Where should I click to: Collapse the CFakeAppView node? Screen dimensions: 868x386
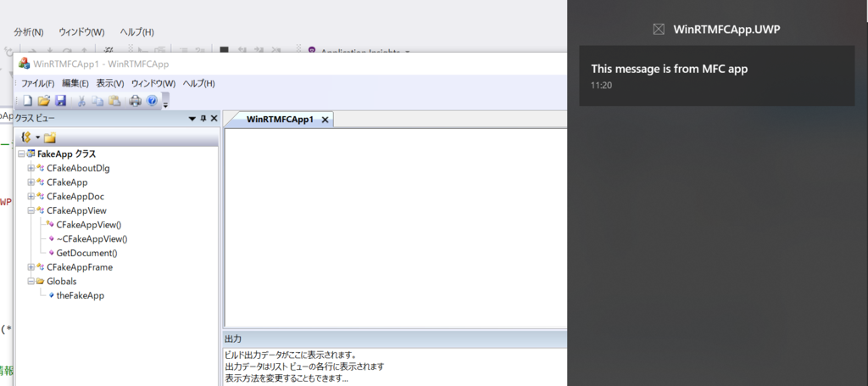[x=31, y=210]
